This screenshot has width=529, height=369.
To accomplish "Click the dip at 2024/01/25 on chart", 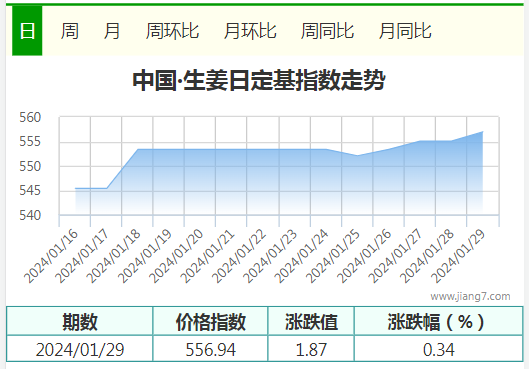I will (357, 155).
